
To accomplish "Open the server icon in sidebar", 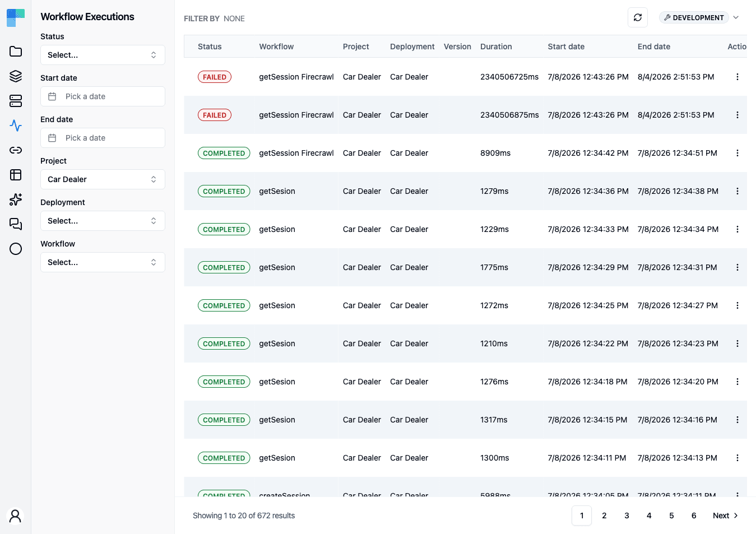I will tap(16, 101).
